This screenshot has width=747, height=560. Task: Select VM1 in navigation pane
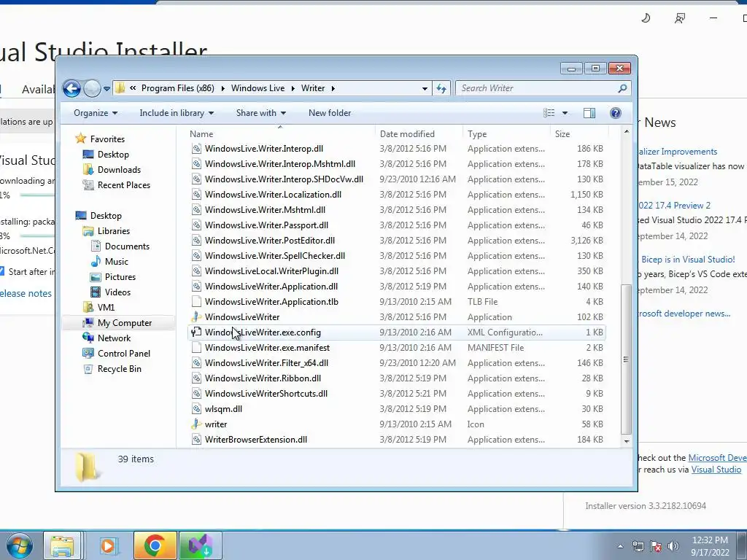106,307
